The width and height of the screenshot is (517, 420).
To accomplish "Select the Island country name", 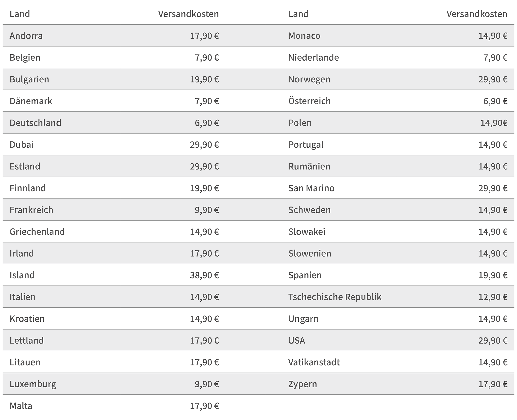I will [22, 275].
